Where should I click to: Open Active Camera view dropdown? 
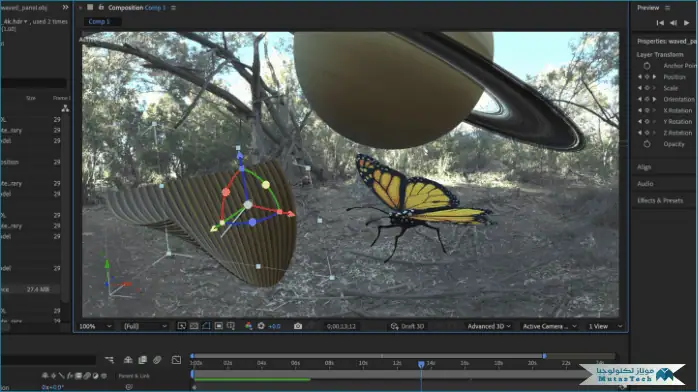[549, 326]
